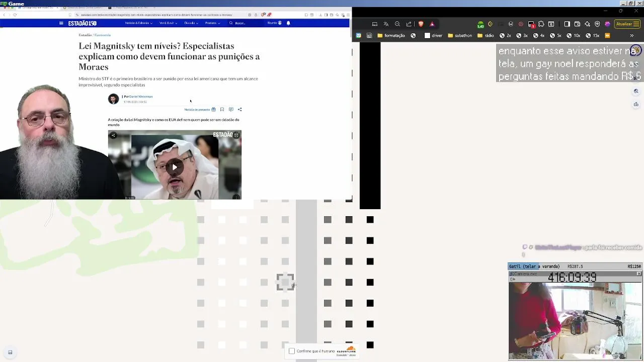Open the extensions puzzle piece menu

tap(541, 24)
